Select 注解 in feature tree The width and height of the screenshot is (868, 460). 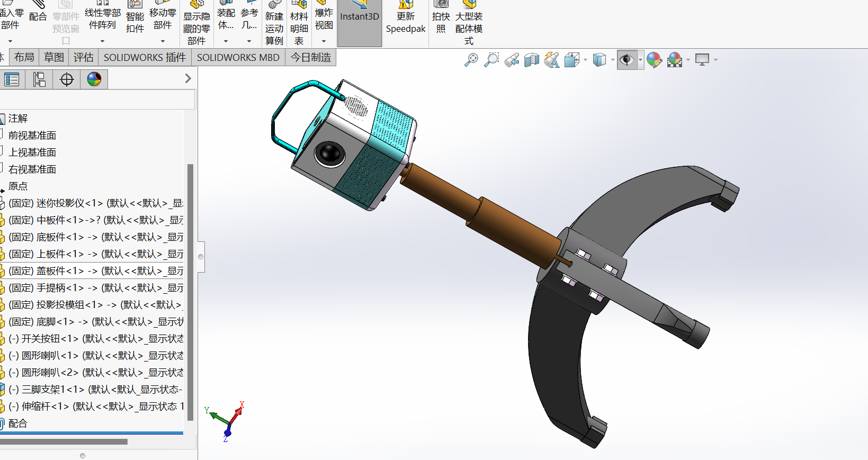pos(18,119)
